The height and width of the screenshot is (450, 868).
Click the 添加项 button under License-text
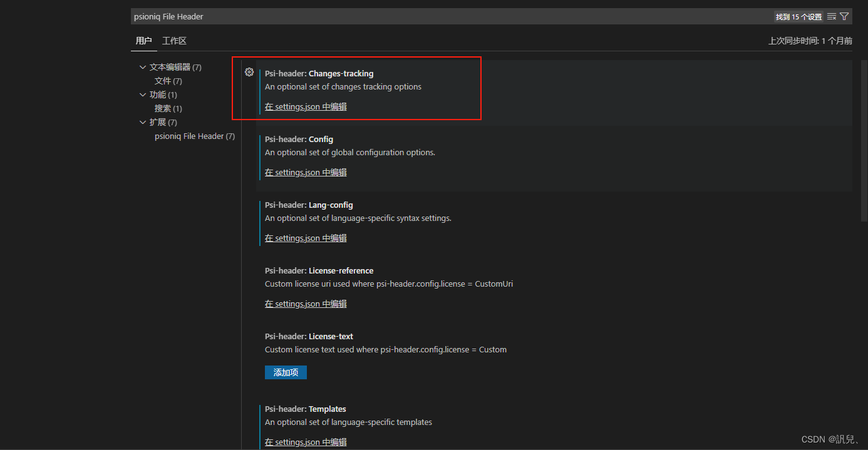[286, 372]
